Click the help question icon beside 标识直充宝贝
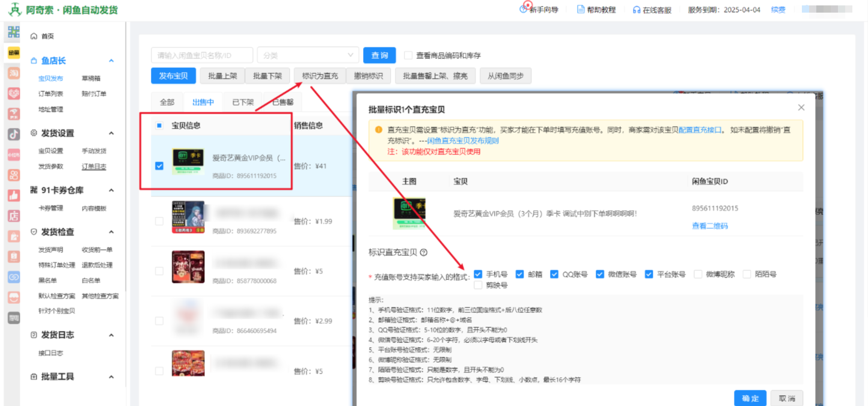Viewport: 868px width, 406px height. [423, 253]
